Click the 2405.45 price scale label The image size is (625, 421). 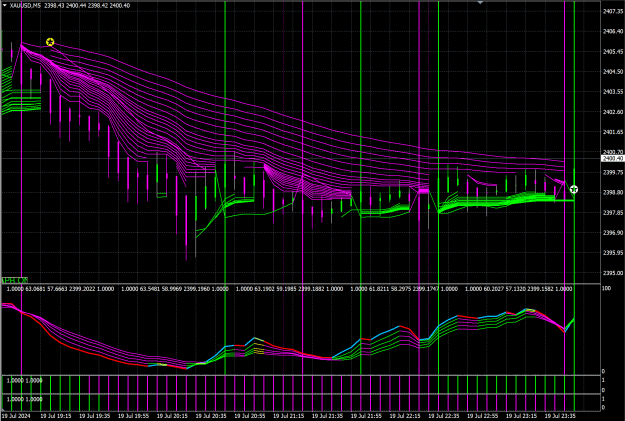coord(613,52)
